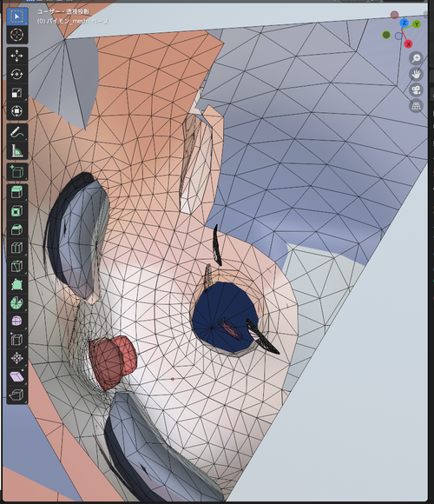
Task: Select the Measure ruler tool
Action: point(16,150)
